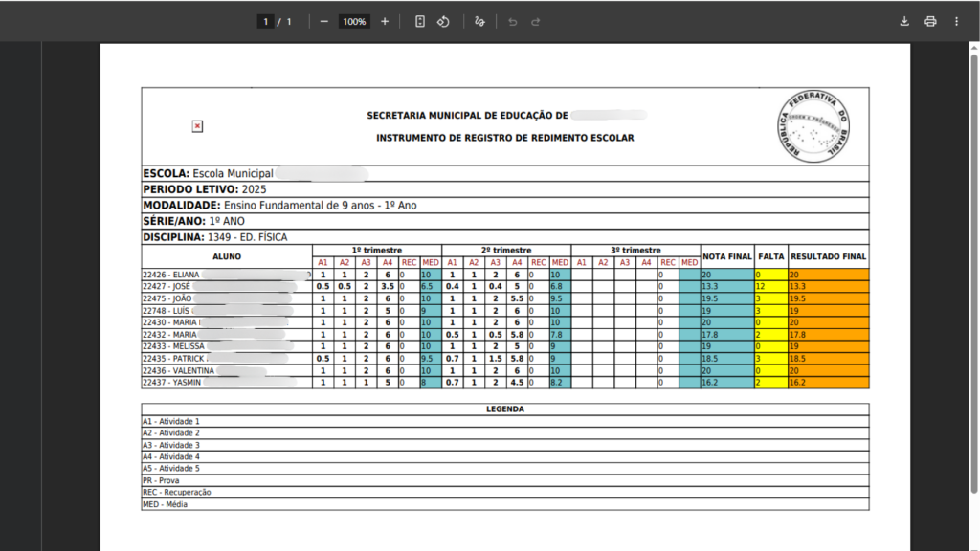The width and height of the screenshot is (980, 551).
Task: Download the PDF file
Action: coord(904,21)
